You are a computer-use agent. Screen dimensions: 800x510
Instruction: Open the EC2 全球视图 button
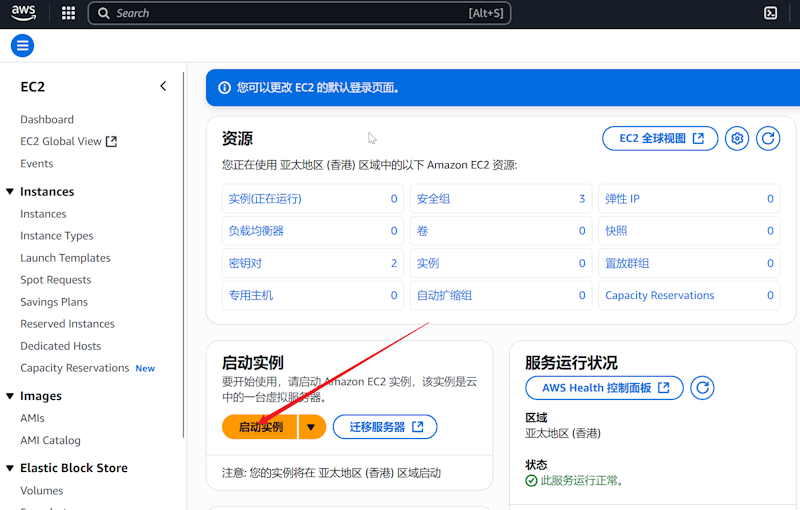(660, 139)
